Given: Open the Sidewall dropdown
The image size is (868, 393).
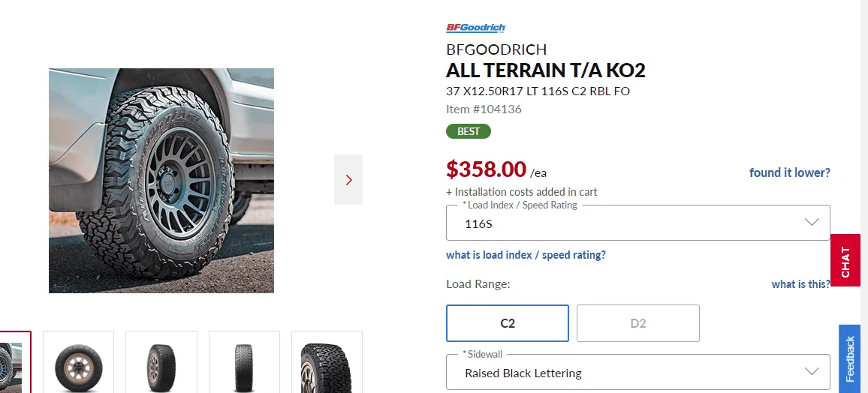Looking at the screenshot, I should (x=637, y=373).
